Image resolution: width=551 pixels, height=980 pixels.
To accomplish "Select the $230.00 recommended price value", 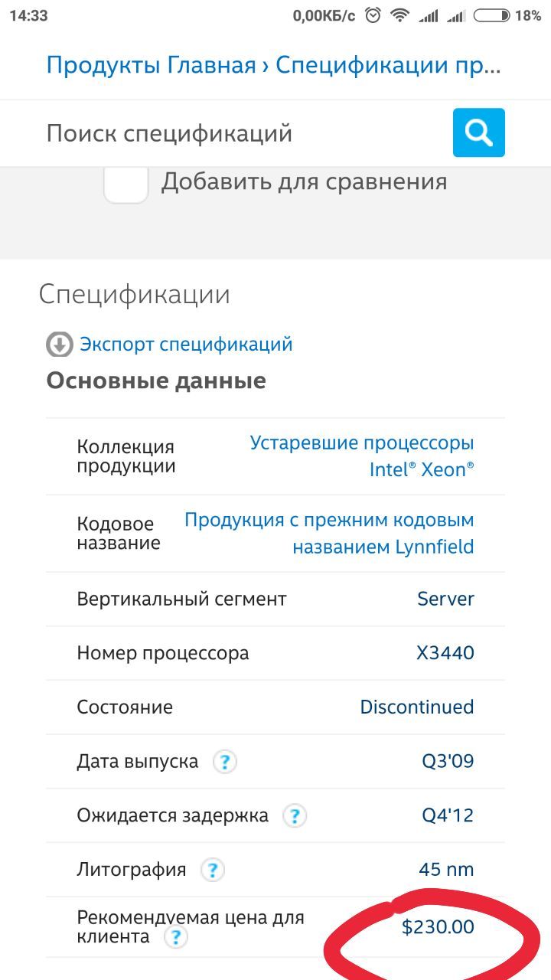I will pos(438,927).
